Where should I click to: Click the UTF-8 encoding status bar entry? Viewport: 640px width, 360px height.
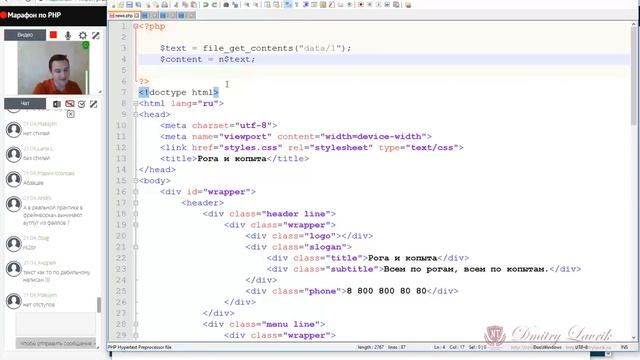pyautogui.click(x=581, y=347)
